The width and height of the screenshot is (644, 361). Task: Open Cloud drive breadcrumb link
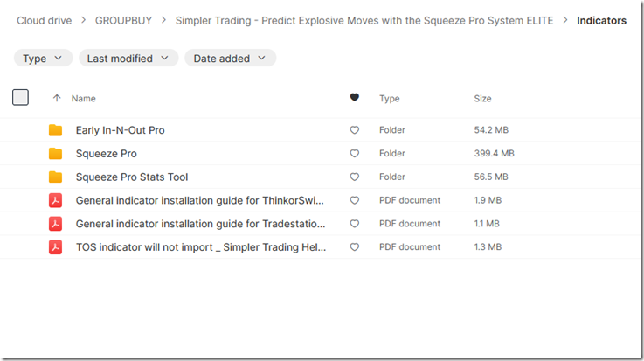[x=45, y=20]
